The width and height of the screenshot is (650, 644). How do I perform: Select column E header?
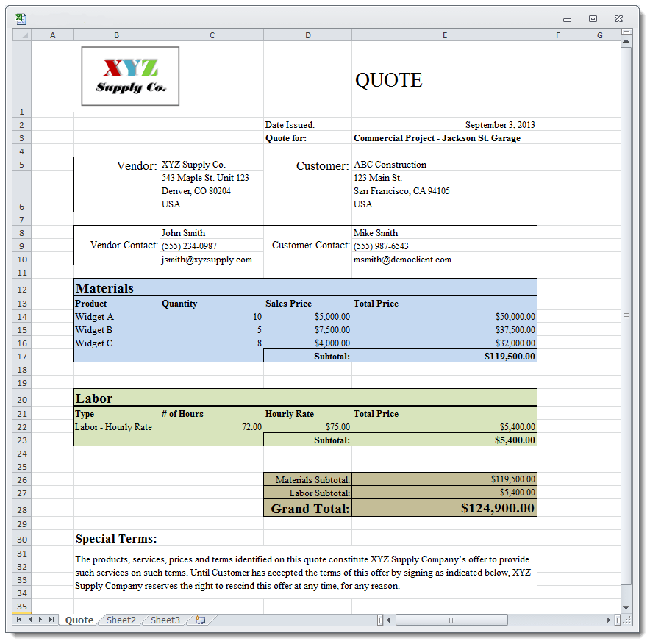(x=444, y=35)
